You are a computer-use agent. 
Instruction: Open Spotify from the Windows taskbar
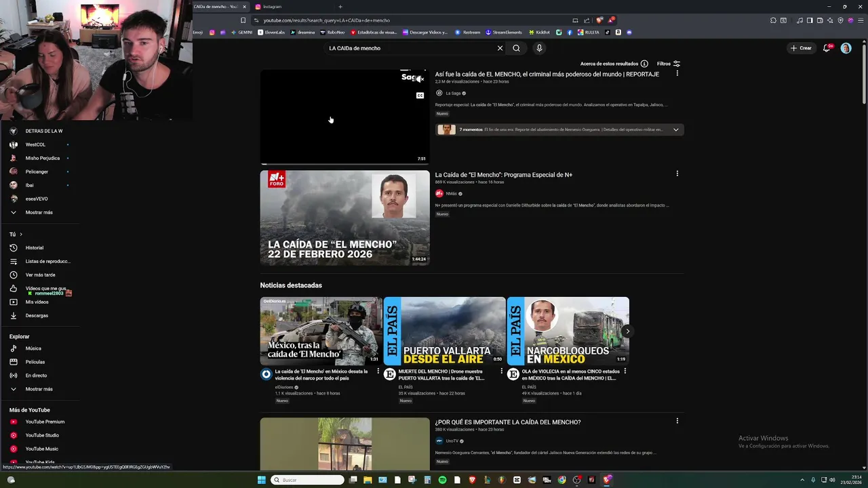tap(442, 480)
